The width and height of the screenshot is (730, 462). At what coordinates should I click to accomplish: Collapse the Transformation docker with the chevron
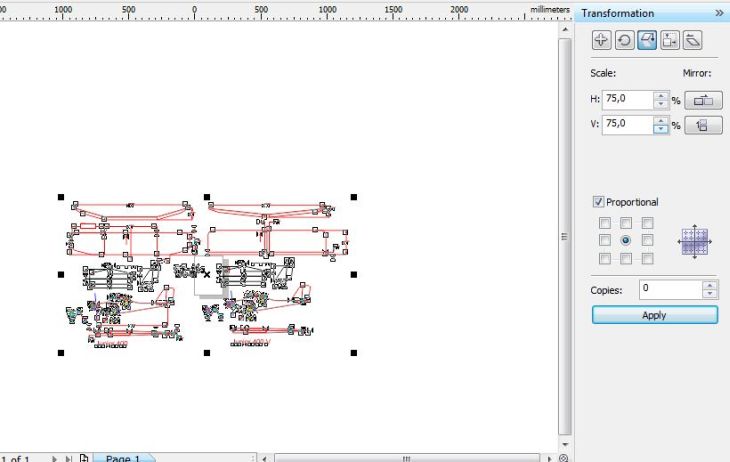719,13
